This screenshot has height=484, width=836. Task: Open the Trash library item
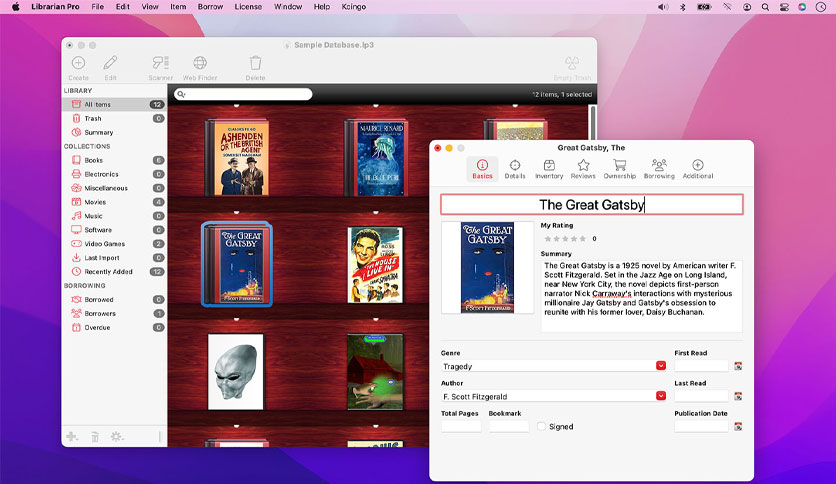pyautogui.click(x=115, y=118)
